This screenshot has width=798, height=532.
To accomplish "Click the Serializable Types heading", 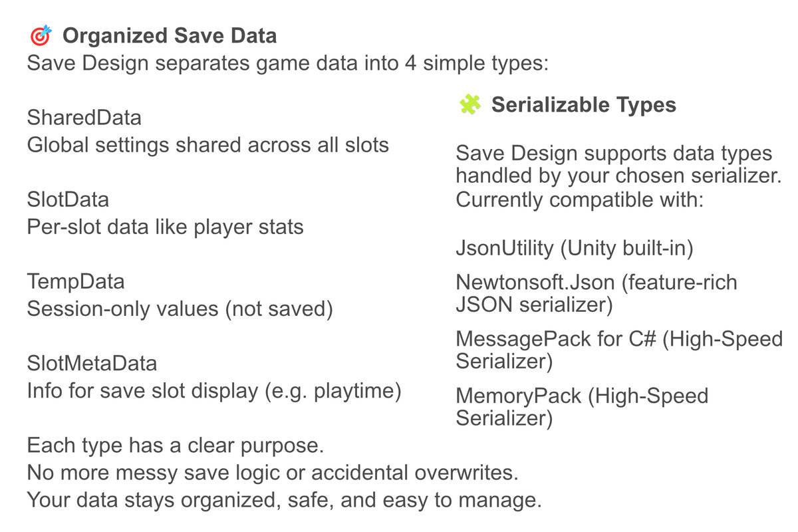I will coord(583,104).
